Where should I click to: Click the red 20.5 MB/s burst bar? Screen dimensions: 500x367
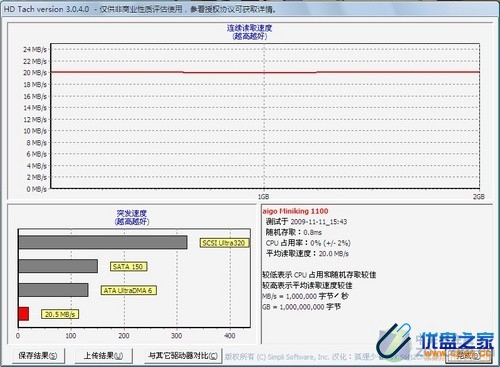pos(23,314)
